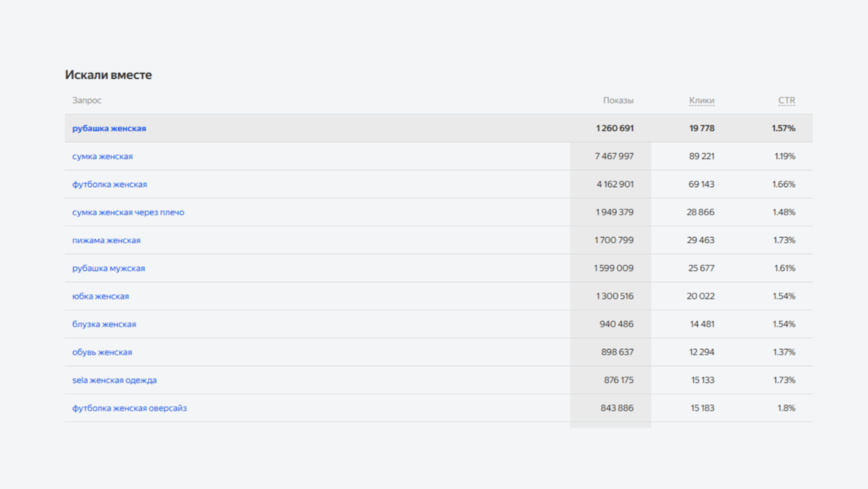
Task: Open the 'юбка женская' query link
Action: click(100, 296)
